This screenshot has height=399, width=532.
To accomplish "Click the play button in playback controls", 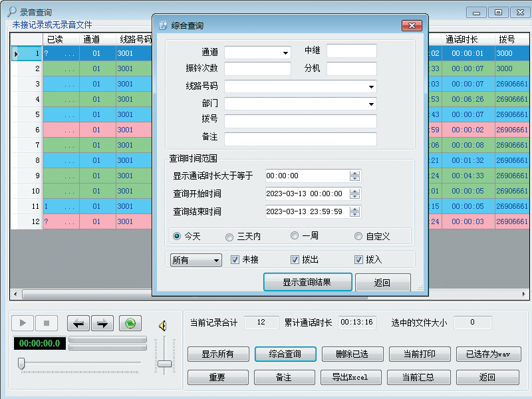I will coord(23,323).
